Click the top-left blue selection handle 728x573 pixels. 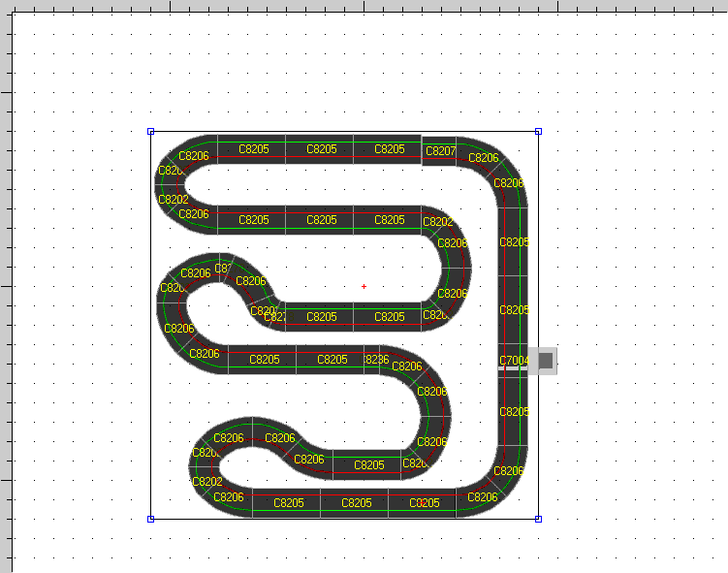[x=150, y=131]
